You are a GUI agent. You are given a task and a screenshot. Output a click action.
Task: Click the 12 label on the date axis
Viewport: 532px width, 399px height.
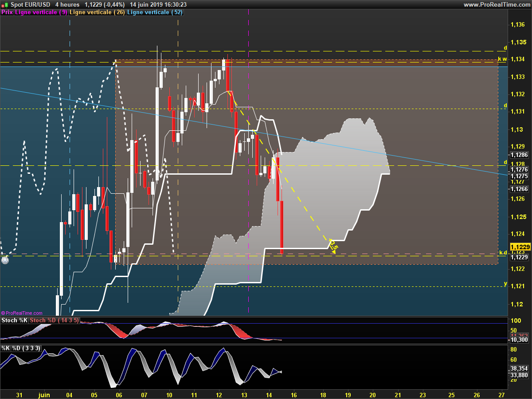coord(219,394)
